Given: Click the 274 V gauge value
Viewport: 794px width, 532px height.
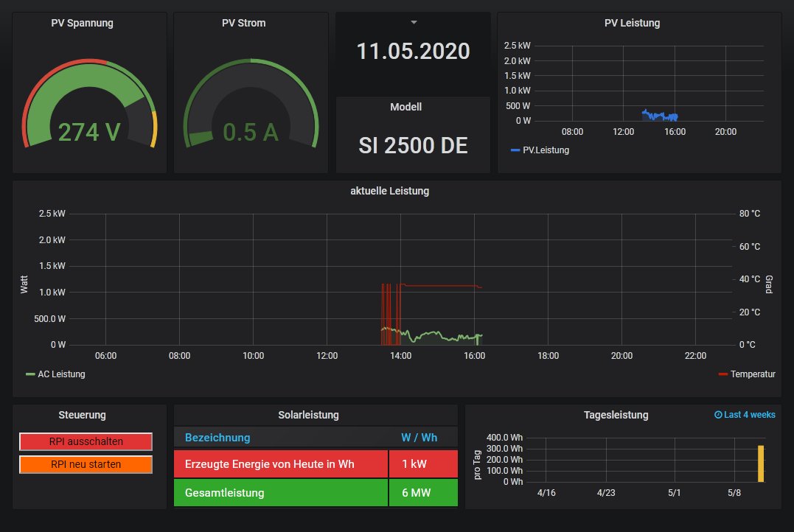Looking at the screenshot, I should tap(89, 132).
